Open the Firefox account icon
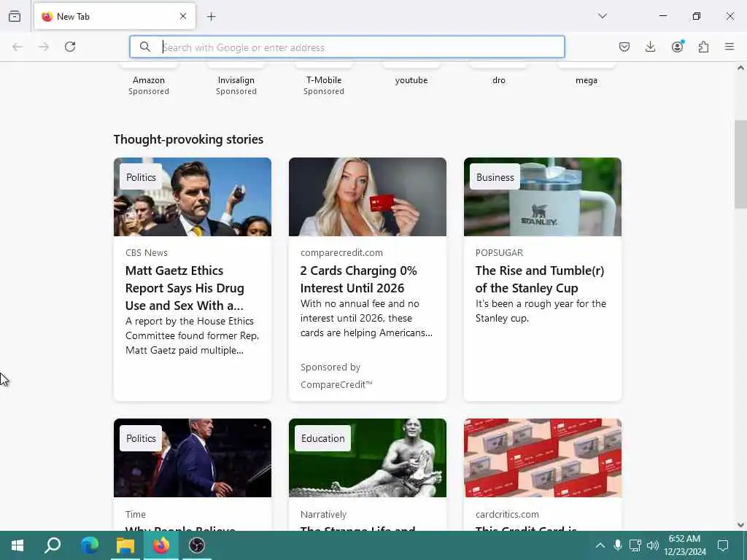The image size is (747, 560). click(677, 47)
